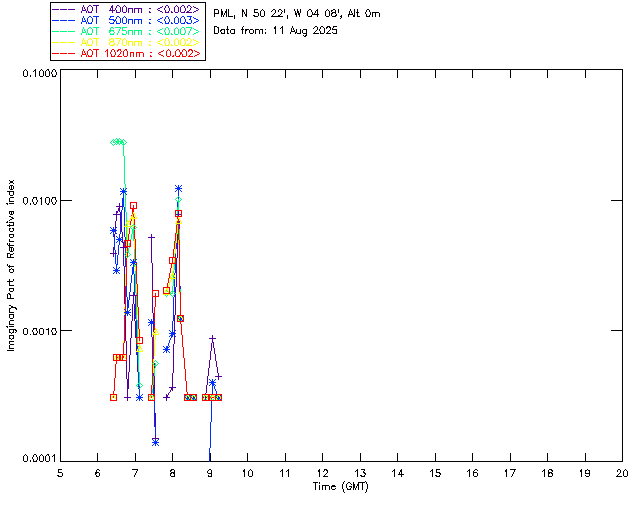Click the 'Data from: 11 Aug 2025' text
Viewport: 640px width, 512px height.
(x=276, y=31)
